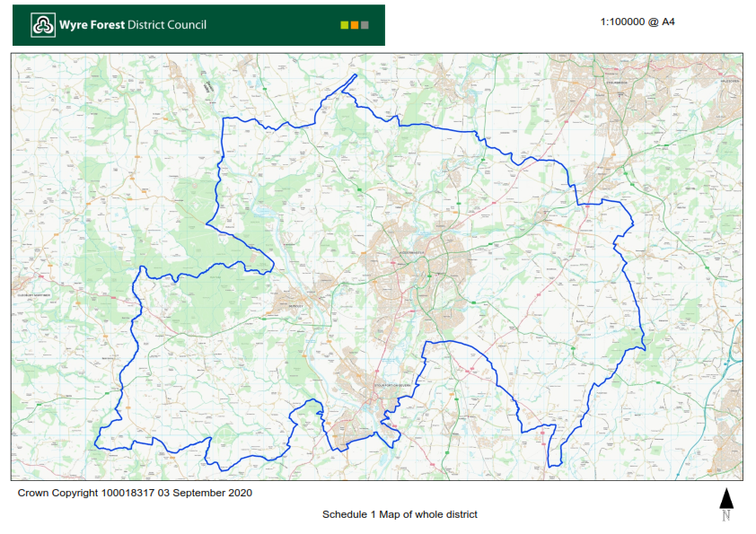Click the Kidderminster town label on map
Screen dimensions: 756x534
(x=411, y=252)
